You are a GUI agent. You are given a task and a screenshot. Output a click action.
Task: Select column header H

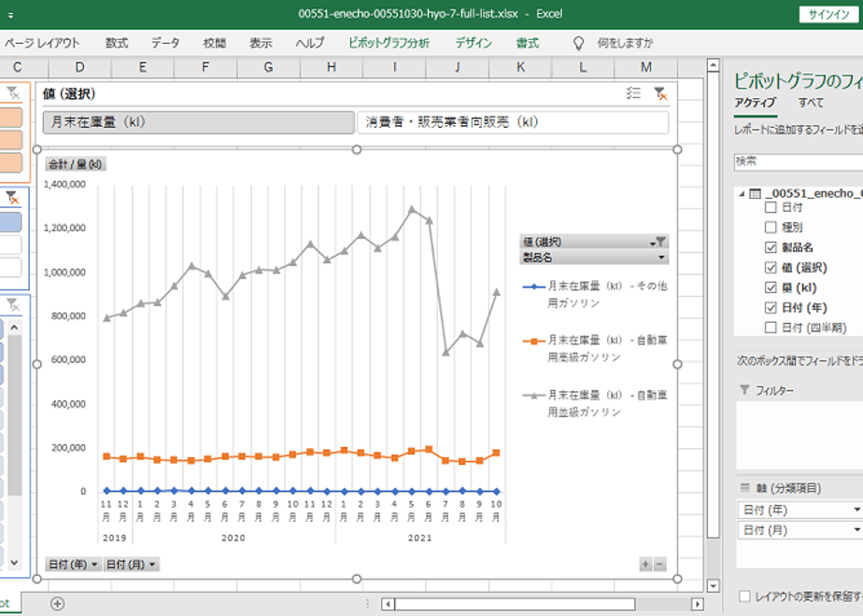point(332,67)
